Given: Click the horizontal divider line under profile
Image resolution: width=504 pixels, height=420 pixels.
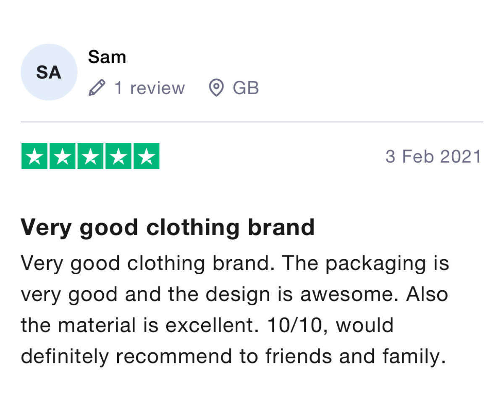Looking at the screenshot, I should pos(252,122).
